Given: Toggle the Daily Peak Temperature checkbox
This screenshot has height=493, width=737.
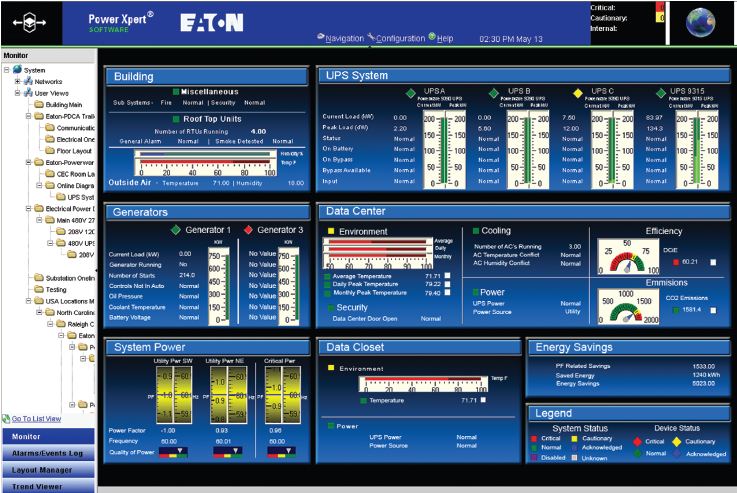Looking at the screenshot, I should coord(447,284).
